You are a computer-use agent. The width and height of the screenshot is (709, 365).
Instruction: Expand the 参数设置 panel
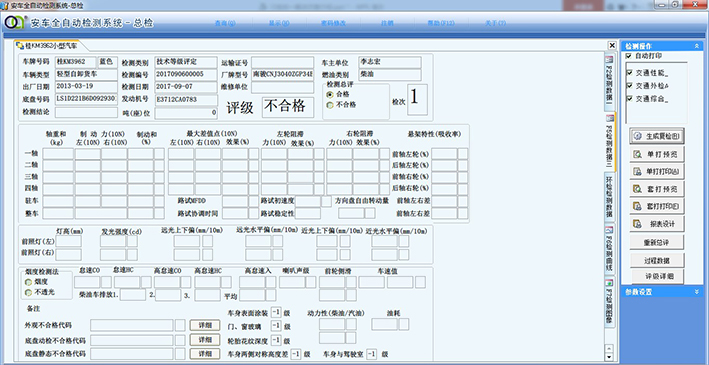pos(697,292)
